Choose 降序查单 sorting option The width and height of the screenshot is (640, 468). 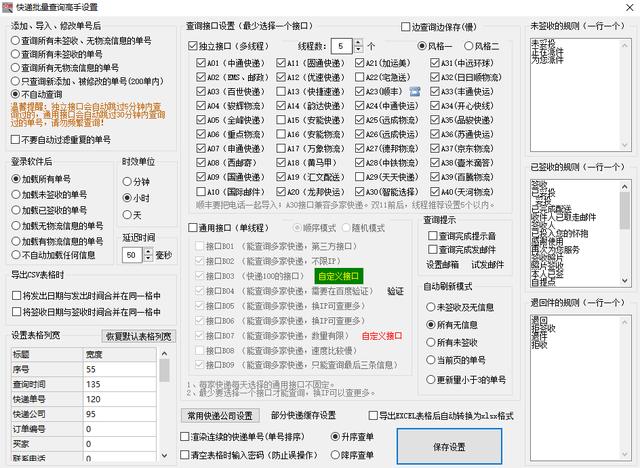point(335,455)
